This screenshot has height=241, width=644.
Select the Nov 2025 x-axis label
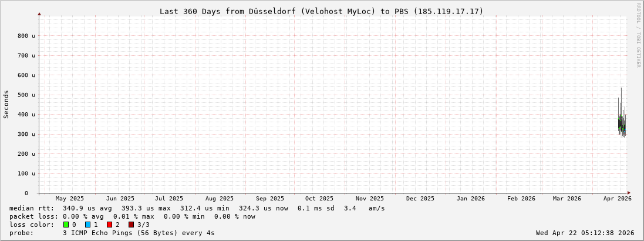coord(369,199)
